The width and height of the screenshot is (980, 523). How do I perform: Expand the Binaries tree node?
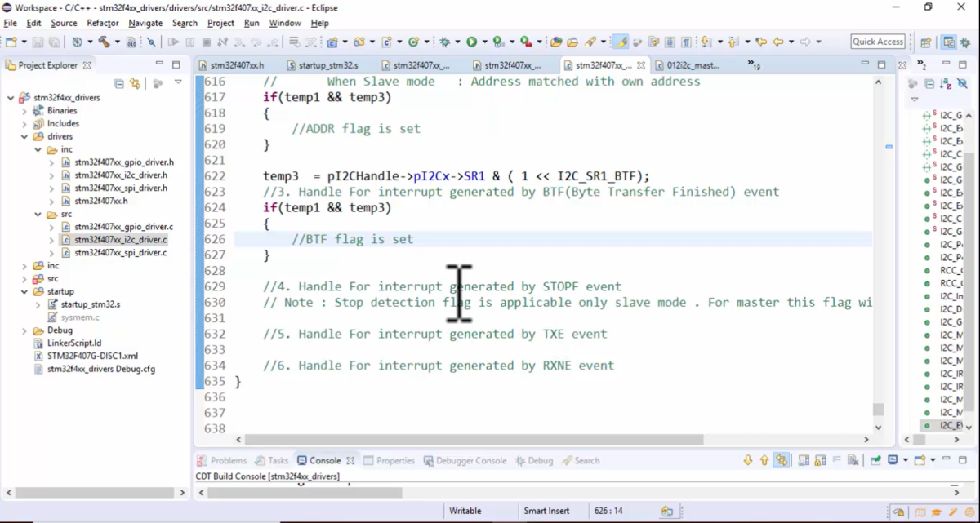pos(24,111)
